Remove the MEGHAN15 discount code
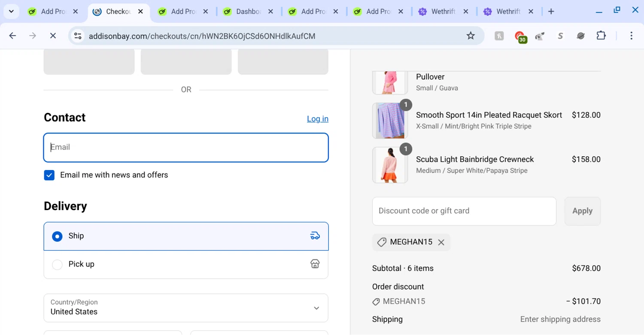Screen dimensions: 644x335 click(x=441, y=243)
